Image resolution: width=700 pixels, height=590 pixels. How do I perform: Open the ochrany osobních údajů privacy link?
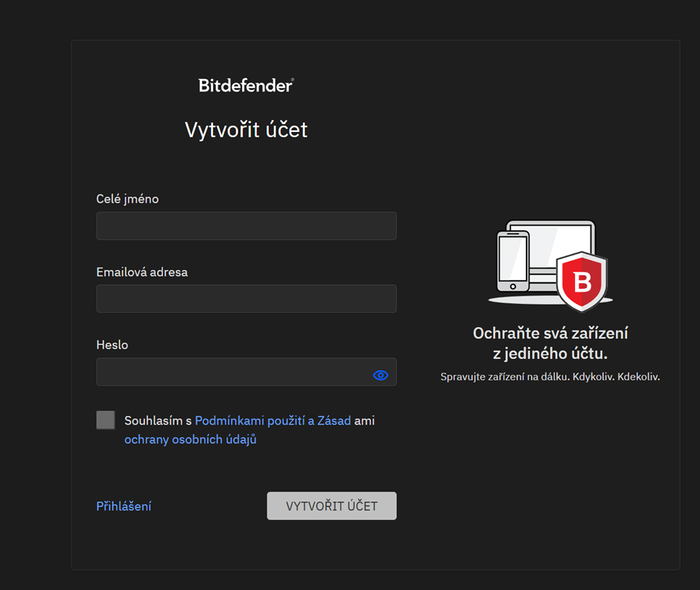(x=189, y=440)
